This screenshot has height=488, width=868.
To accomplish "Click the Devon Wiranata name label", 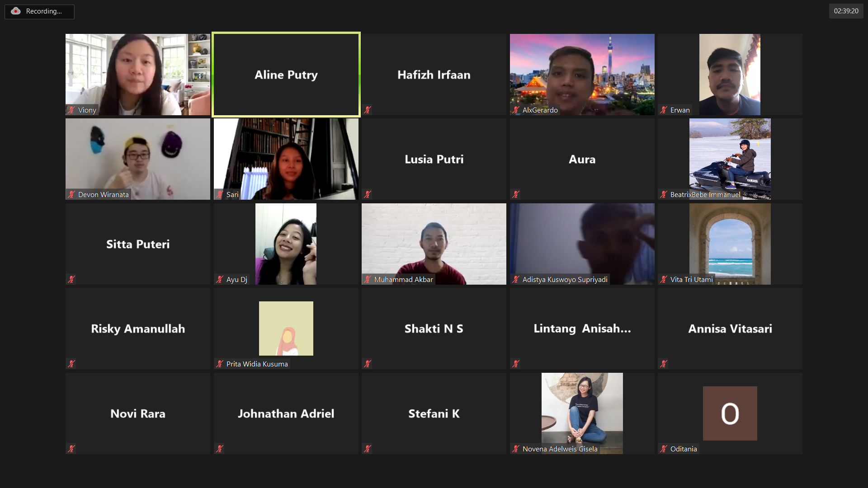I will point(104,194).
